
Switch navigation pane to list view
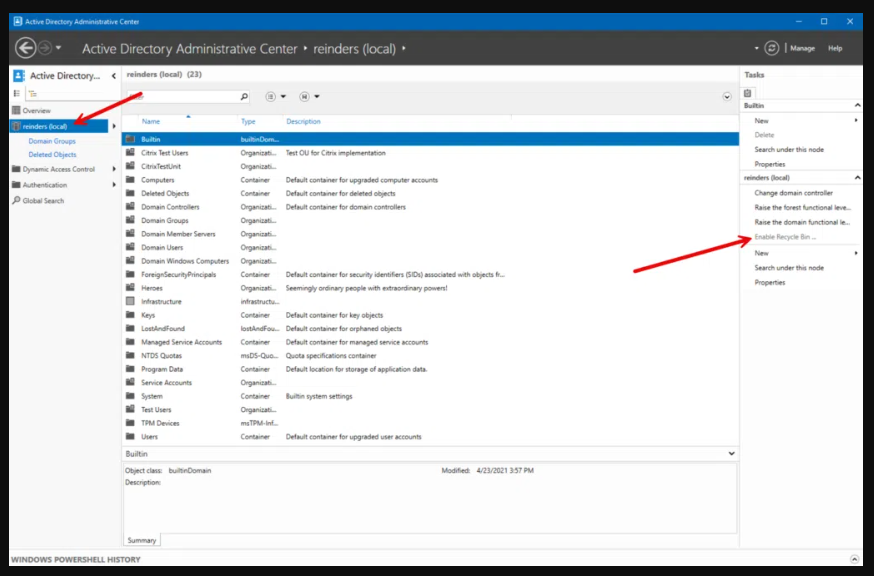point(16,93)
